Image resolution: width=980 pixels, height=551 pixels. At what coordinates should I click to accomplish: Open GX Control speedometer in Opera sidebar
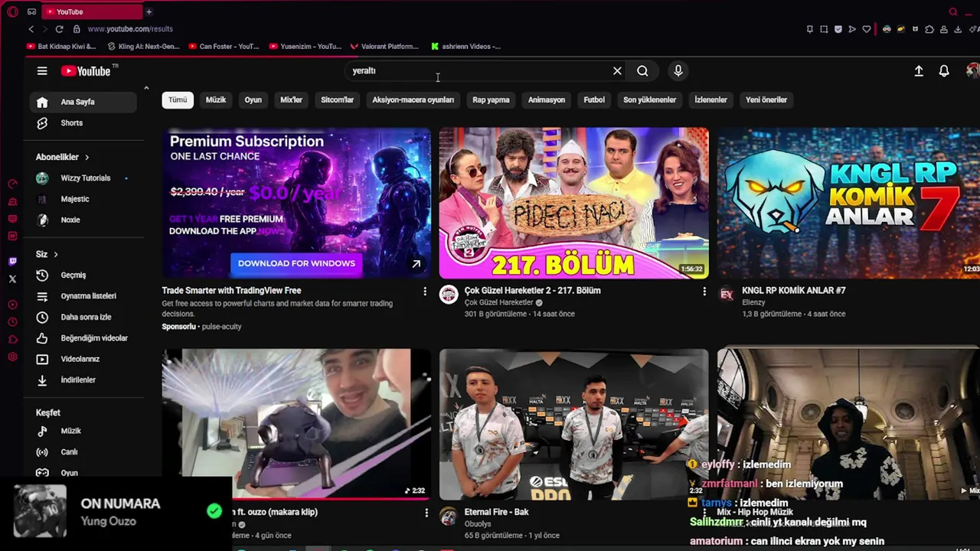pyautogui.click(x=12, y=184)
